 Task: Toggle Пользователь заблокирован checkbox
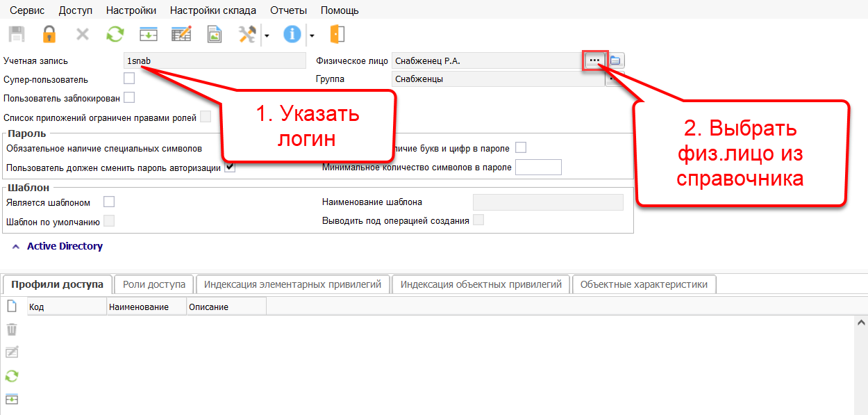pos(128,97)
